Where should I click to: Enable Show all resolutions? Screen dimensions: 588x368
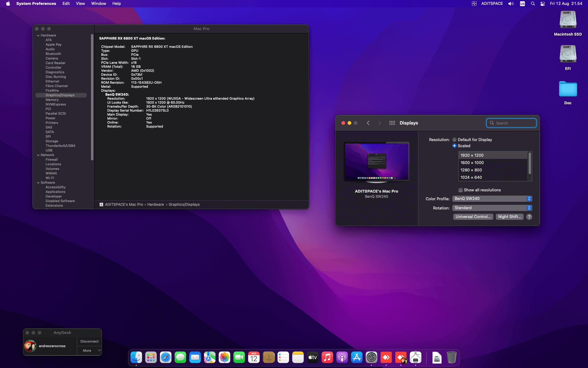point(460,190)
